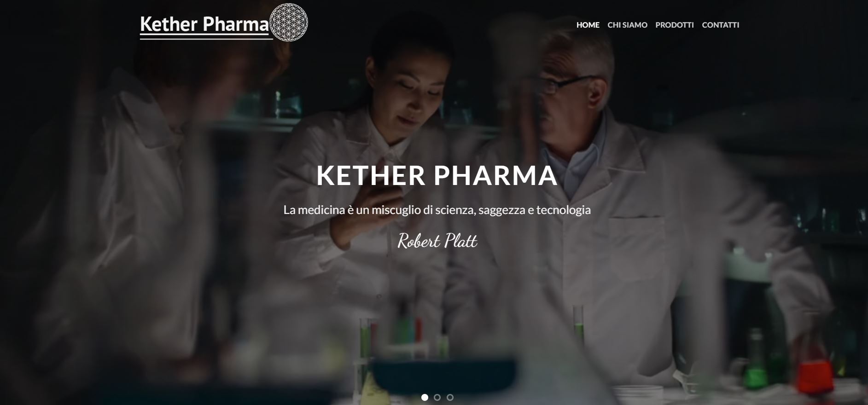Image resolution: width=868 pixels, height=405 pixels.
Task: Open the CONTATTI navigation link
Action: [x=720, y=25]
